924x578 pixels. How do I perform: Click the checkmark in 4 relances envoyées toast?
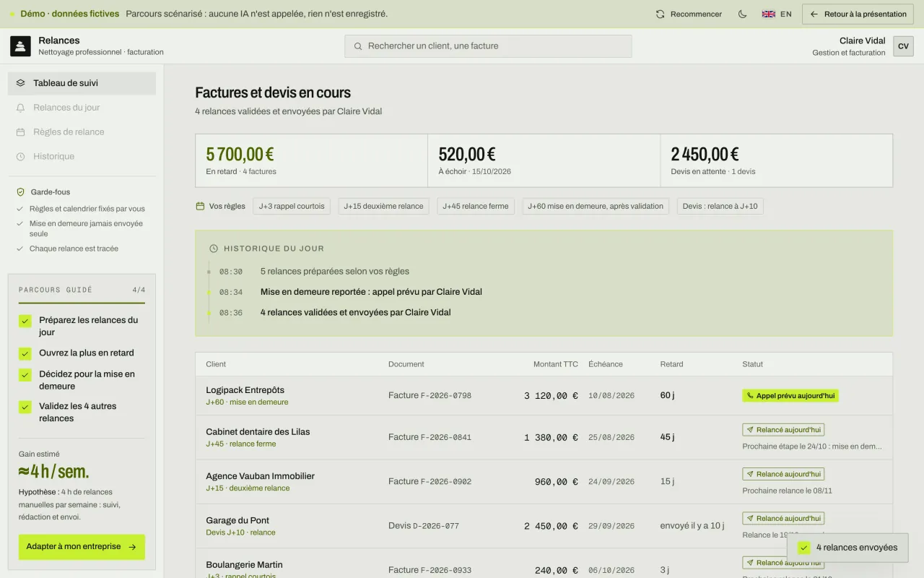pos(804,548)
